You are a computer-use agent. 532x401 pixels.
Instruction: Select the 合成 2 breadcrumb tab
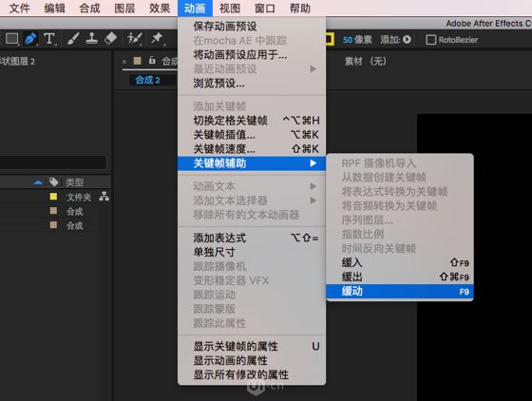147,80
